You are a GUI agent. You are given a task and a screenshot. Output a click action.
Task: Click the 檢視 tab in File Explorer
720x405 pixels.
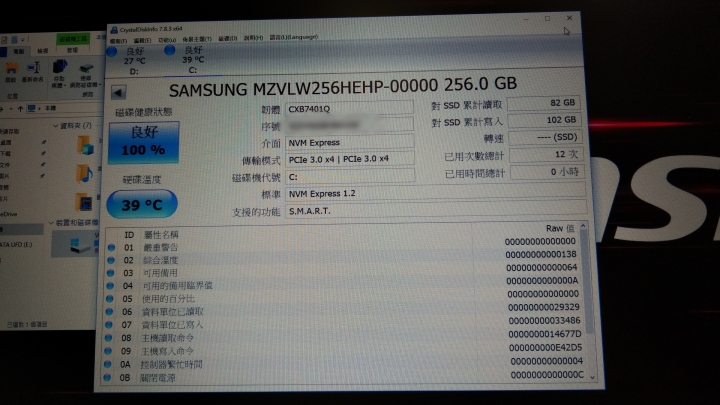[43, 51]
